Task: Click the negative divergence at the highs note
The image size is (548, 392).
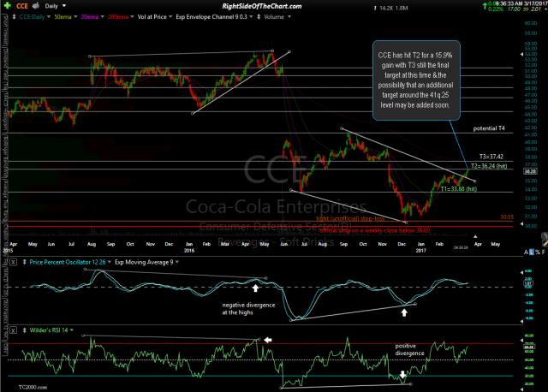Action: (x=248, y=309)
